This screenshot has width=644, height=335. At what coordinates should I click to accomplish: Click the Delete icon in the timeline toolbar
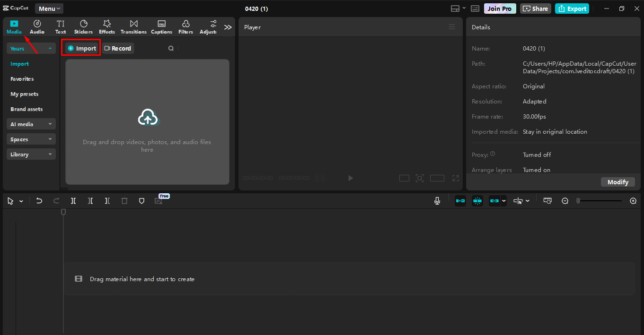click(124, 200)
